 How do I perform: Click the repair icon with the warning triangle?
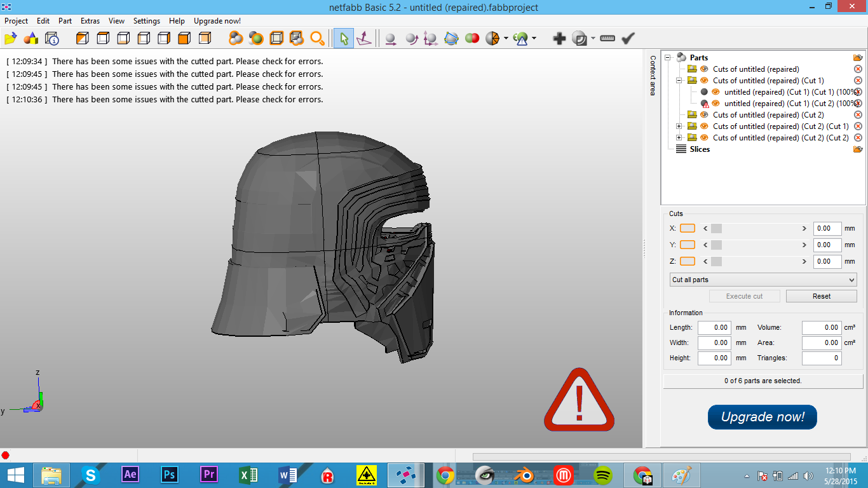click(521, 39)
